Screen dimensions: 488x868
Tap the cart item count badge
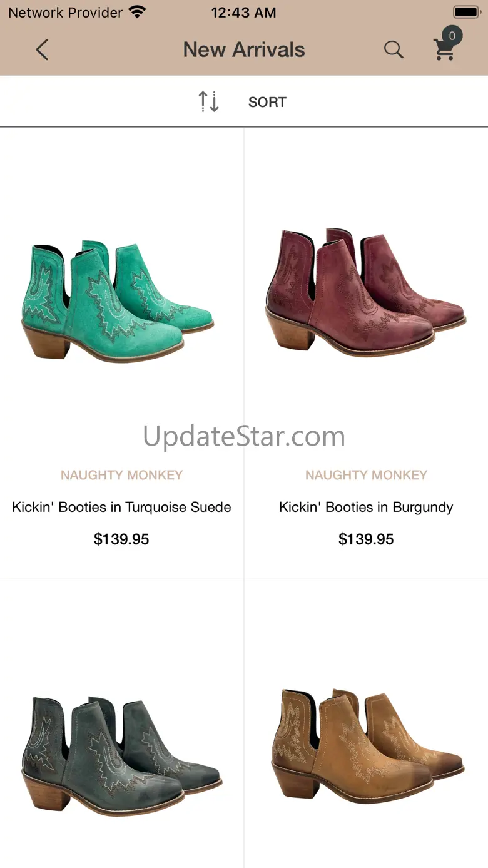coord(452,36)
